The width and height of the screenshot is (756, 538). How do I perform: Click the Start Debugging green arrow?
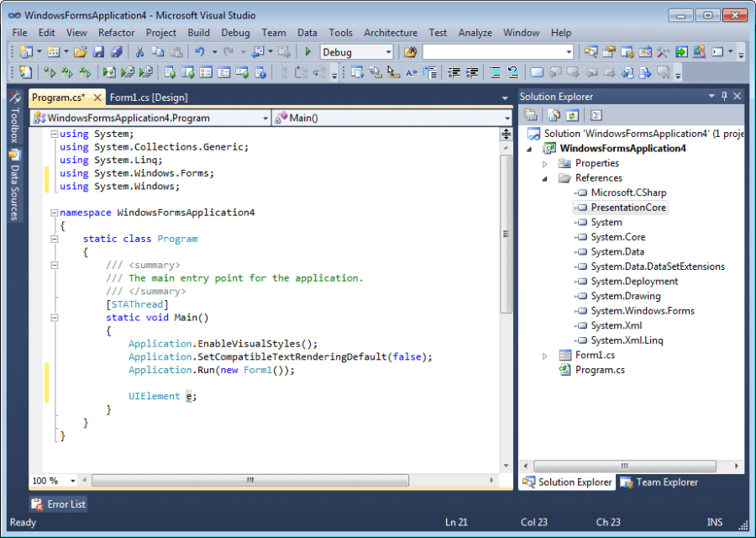point(308,51)
